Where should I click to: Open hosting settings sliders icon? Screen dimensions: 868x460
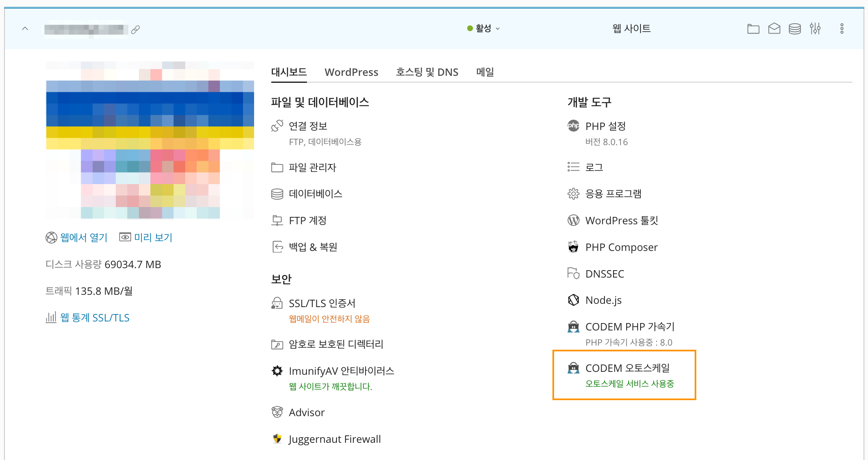click(x=815, y=29)
